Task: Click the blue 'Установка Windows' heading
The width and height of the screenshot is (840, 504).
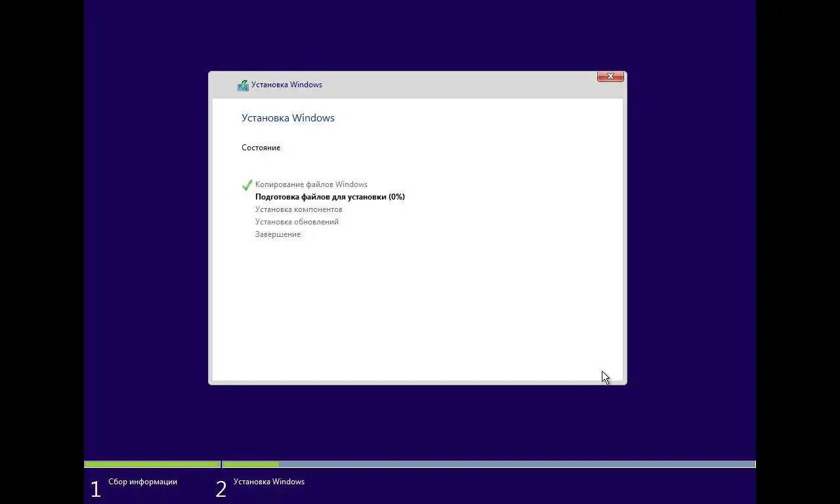Action: pos(288,118)
